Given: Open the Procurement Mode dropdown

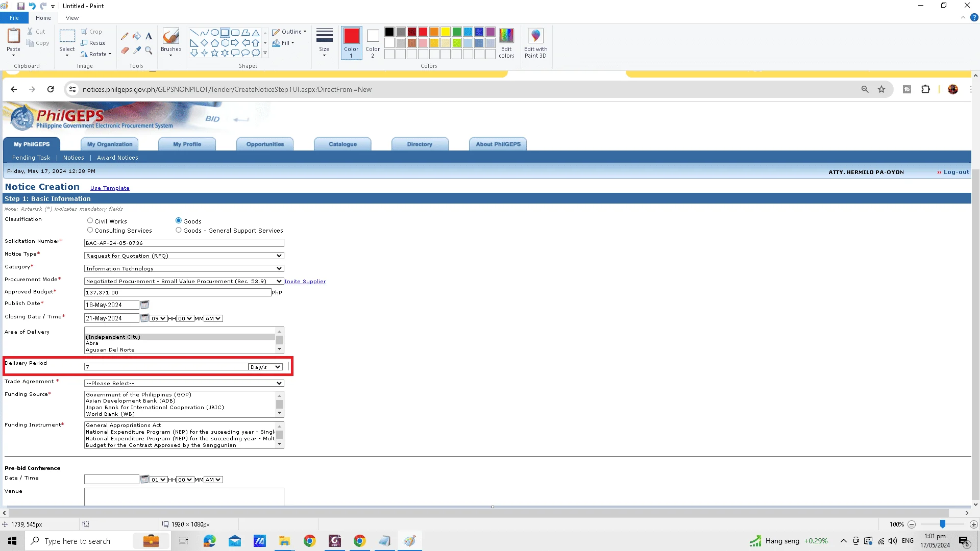Looking at the screenshot, I should pyautogui.click(x=184, y=281).
